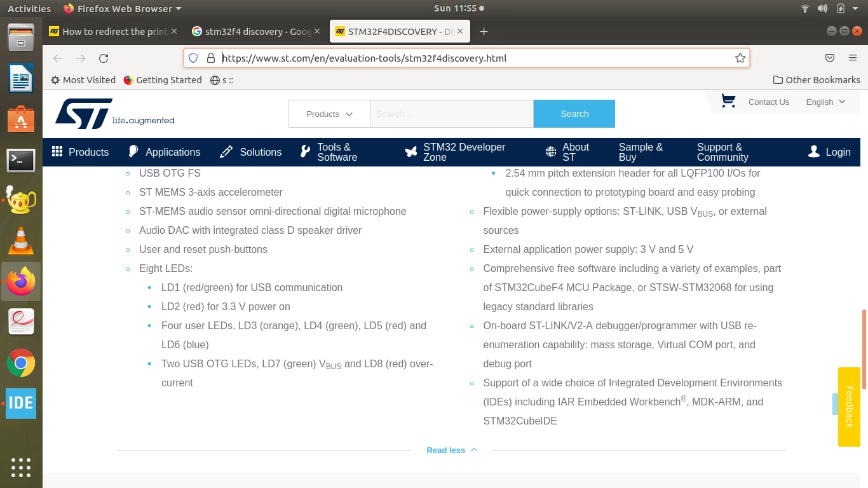Open the Applications menu
This screenshot has width=868, height=488.
click(165, 152)
